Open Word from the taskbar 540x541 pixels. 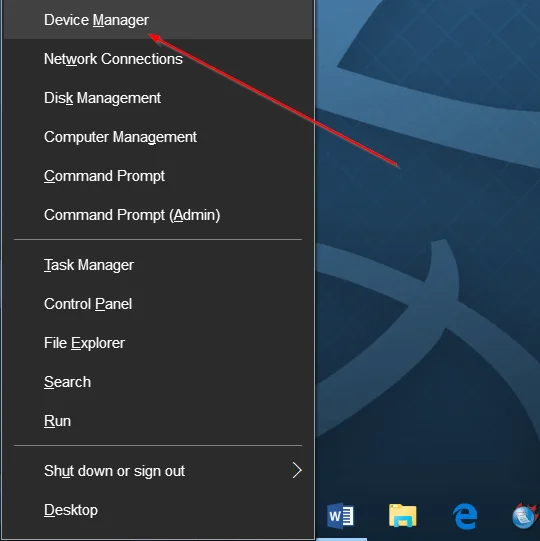[x=340, y=516]
